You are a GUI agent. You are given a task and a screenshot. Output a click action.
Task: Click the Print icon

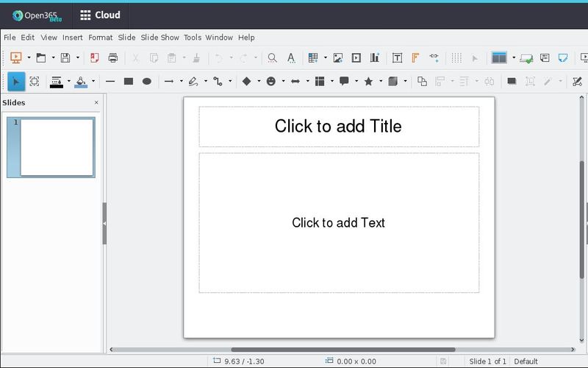pyautogui.click(x=113, y=58)
